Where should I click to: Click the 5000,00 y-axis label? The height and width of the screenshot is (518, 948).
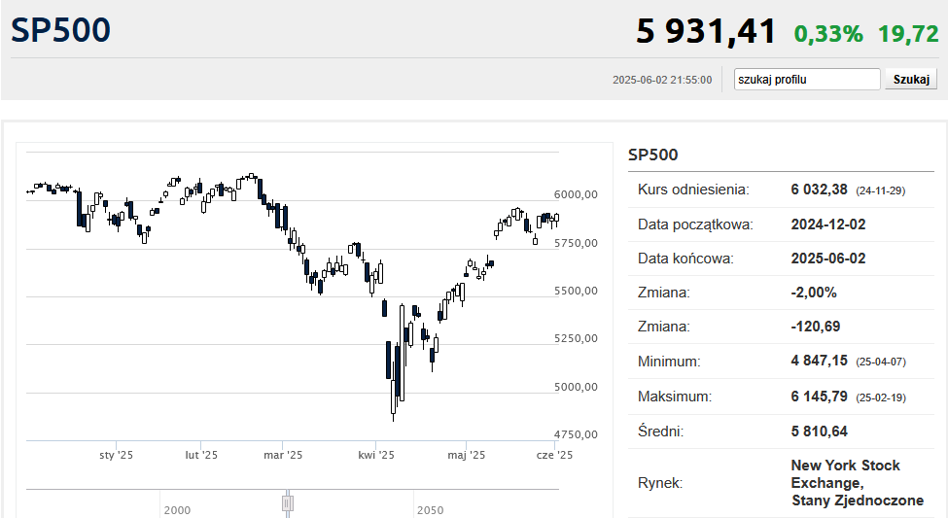pyautogui.click(x=576, y=387)
